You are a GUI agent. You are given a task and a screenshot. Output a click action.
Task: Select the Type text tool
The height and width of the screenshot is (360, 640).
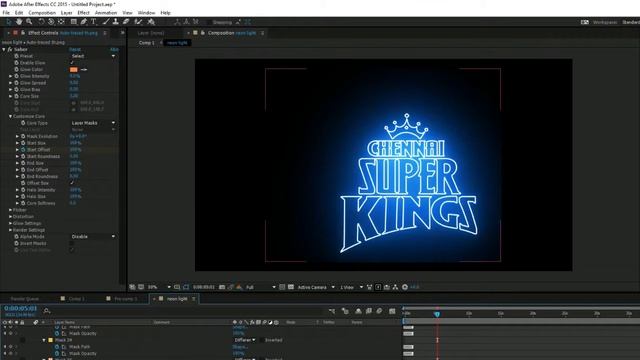point(93,22)
